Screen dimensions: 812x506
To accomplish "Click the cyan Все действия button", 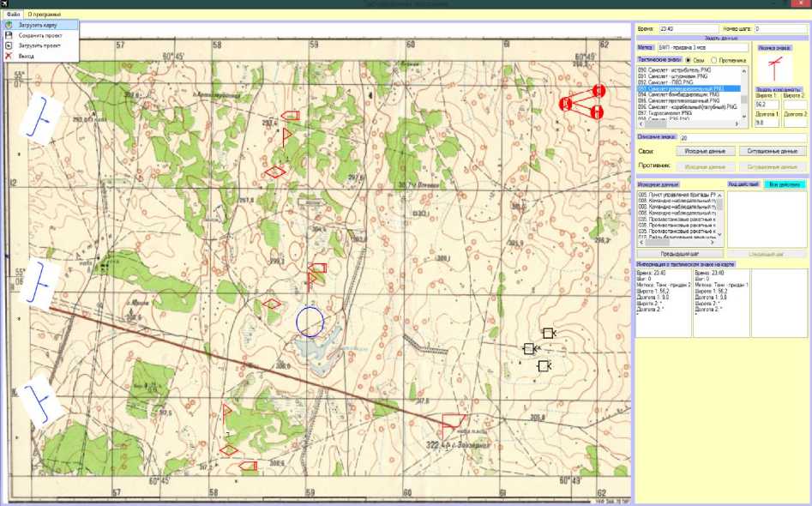I will [785, 184].
